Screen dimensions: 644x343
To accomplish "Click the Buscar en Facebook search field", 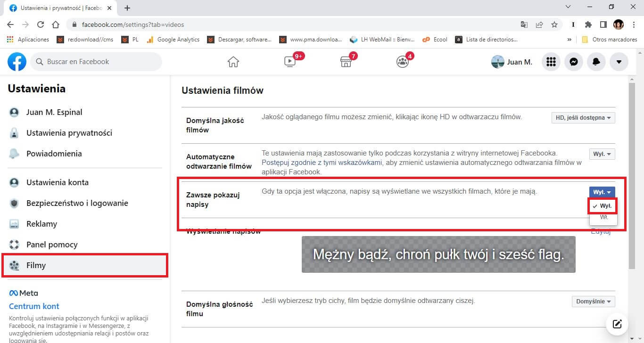I will point(96,62).
